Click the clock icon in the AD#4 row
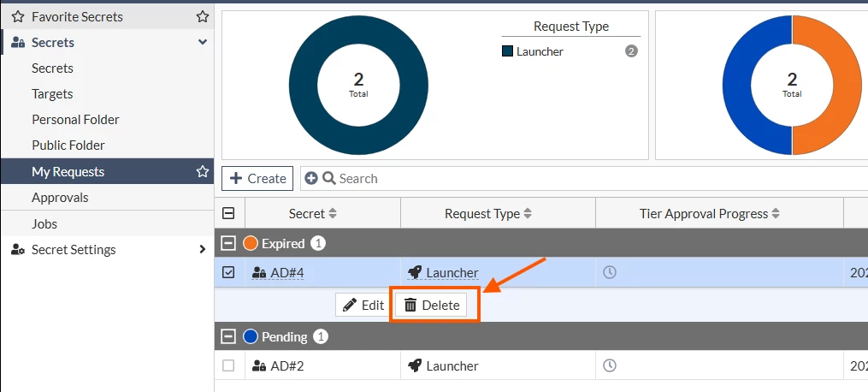This screenshot has width=868, height=392. coord(610,272)
